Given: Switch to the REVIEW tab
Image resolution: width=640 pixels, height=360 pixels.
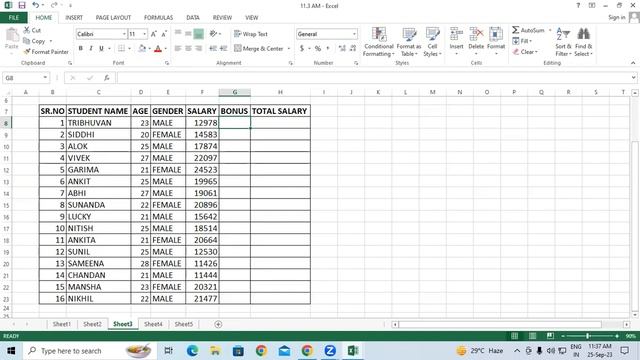Looking at the screenshot, I should coord(222,18).
